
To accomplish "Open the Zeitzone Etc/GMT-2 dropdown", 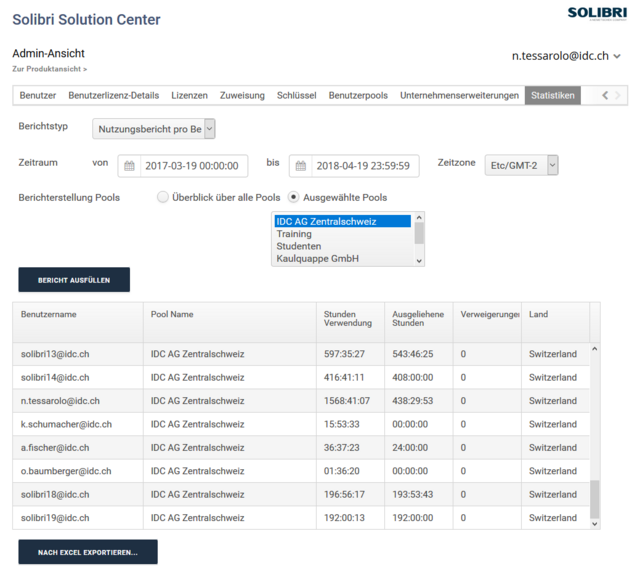I will click(x=521, y=165).
